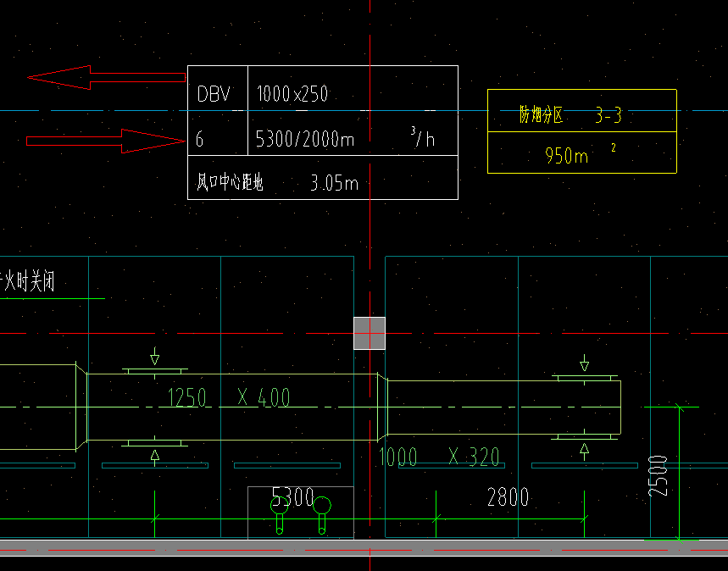Image resolution: width=728 pixels, height=571 pixels.
Task: Pick the 3.05m height value
Action: 334,183
